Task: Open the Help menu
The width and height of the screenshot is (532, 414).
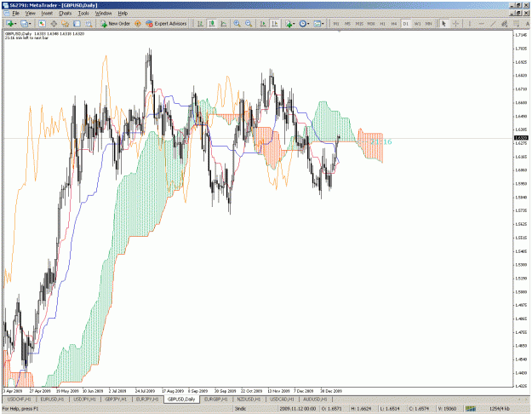Action: (x=123, y=14)
